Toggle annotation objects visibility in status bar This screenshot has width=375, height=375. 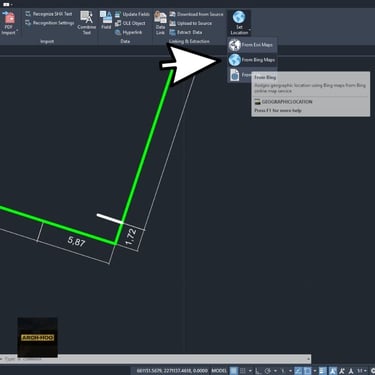[x=332, y=371]
